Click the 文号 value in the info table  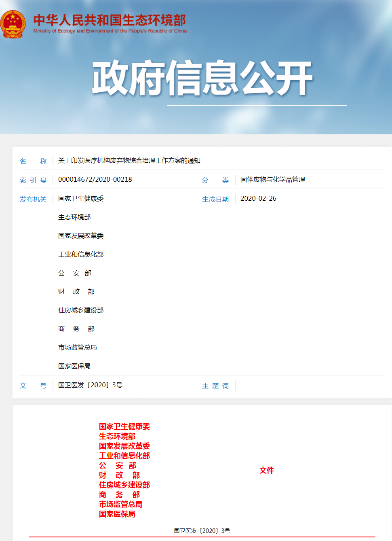point(90,385)
